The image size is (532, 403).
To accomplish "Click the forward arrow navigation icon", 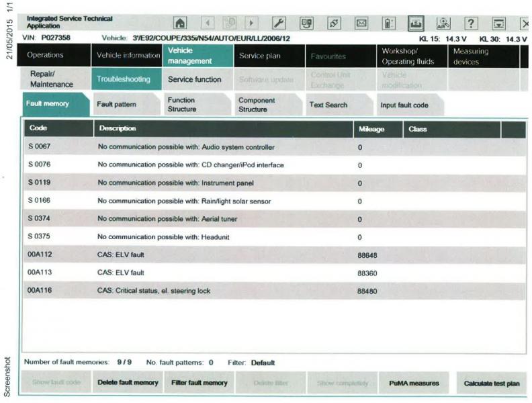I will click(251, 24).
